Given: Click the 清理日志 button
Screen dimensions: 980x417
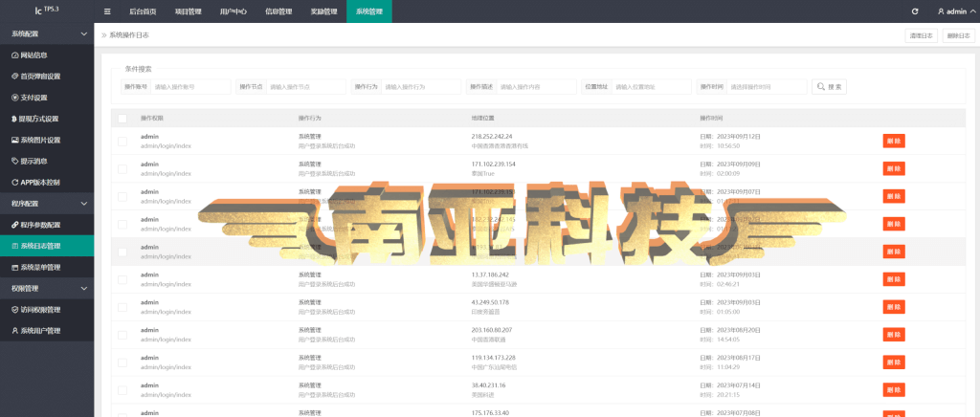Looking at the screenshot, I should coord(922,35).
